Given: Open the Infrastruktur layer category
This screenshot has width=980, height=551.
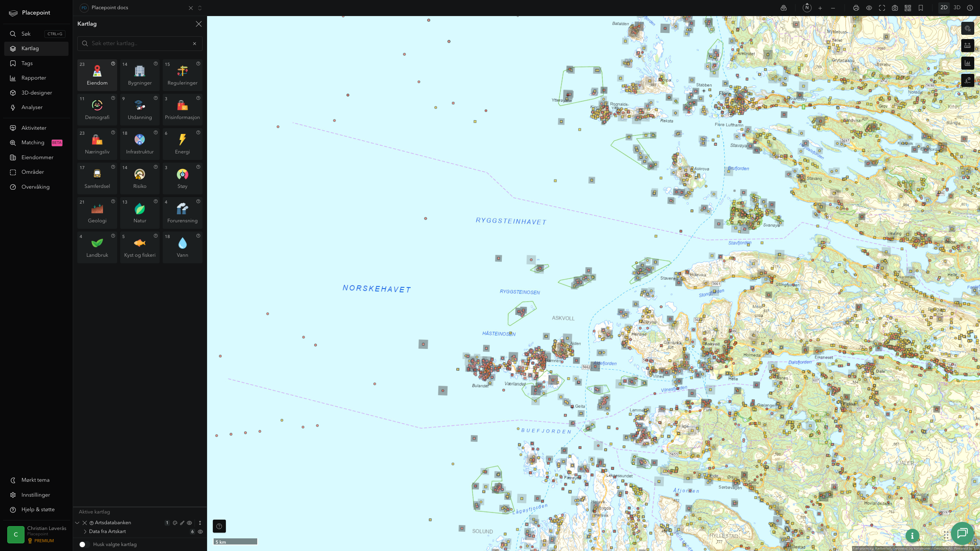Looking at the screenshot, I should 140,144.
